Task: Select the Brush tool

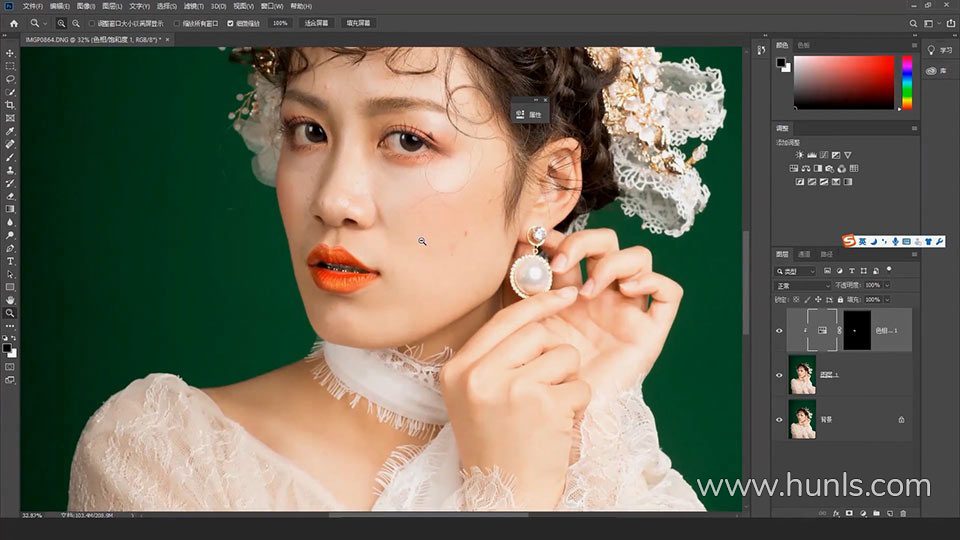Action: pos(10,157)
